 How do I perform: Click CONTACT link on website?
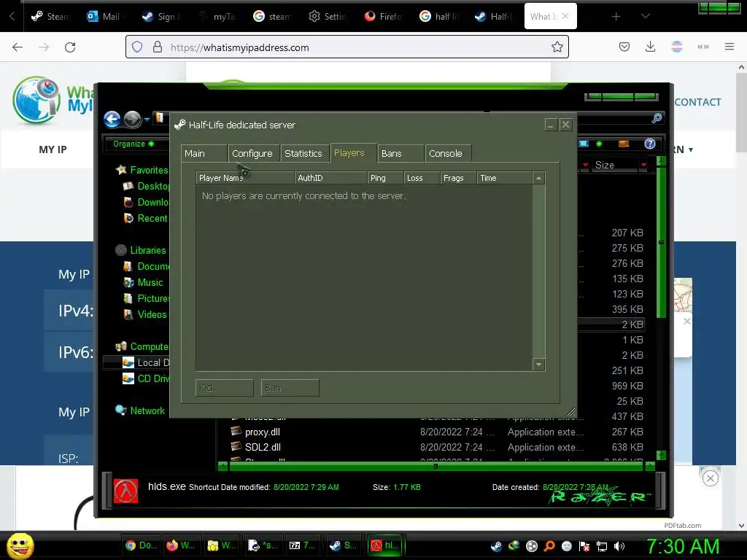(x=697, y=102)
